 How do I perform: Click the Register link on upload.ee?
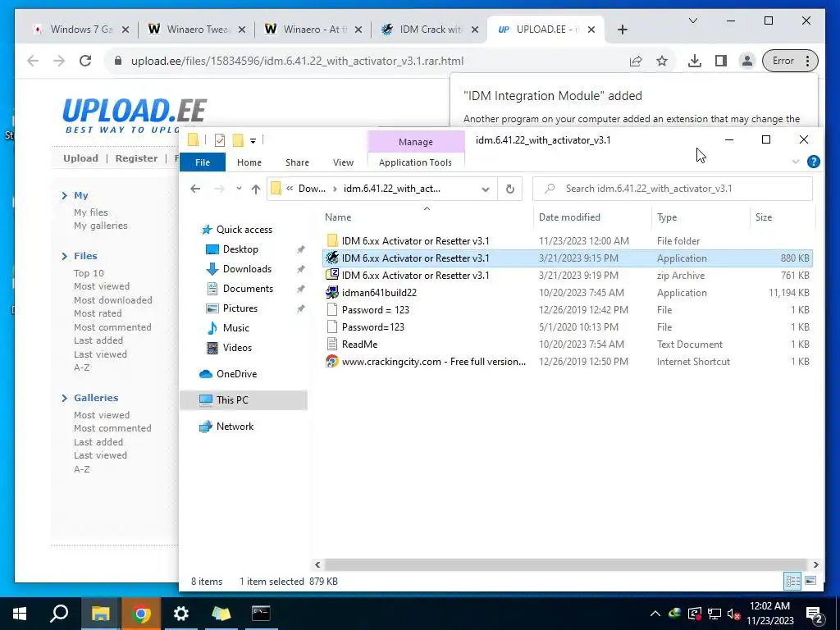[136, 158]
